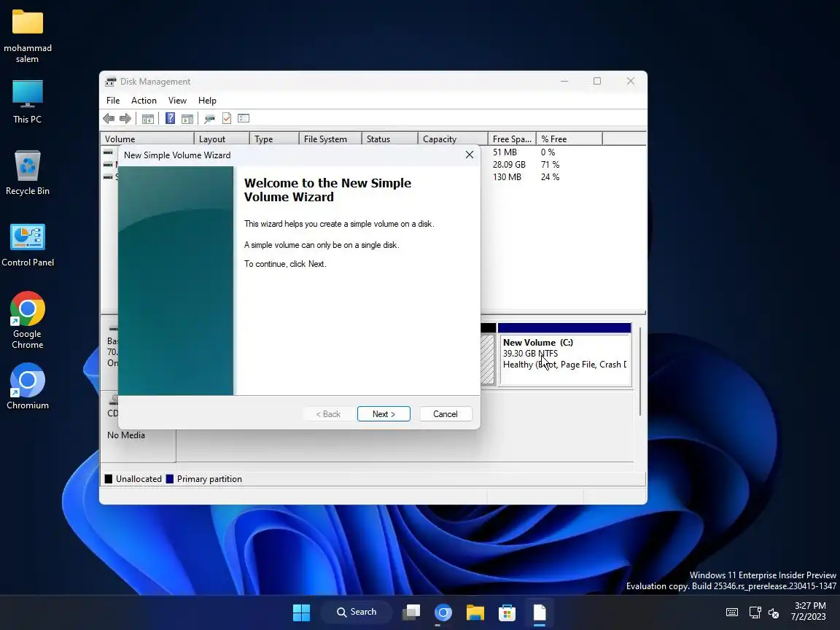Click the 24 % free cell
This screenshot has width=840, height=630.
pyautogui.click(x=550, y=176)
